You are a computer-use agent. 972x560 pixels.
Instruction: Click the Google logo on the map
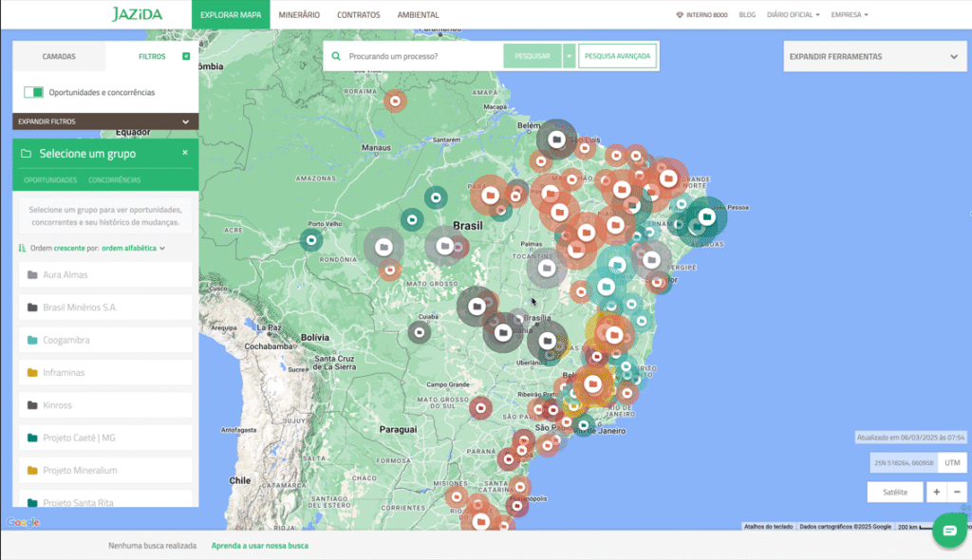tap(23, 522)
